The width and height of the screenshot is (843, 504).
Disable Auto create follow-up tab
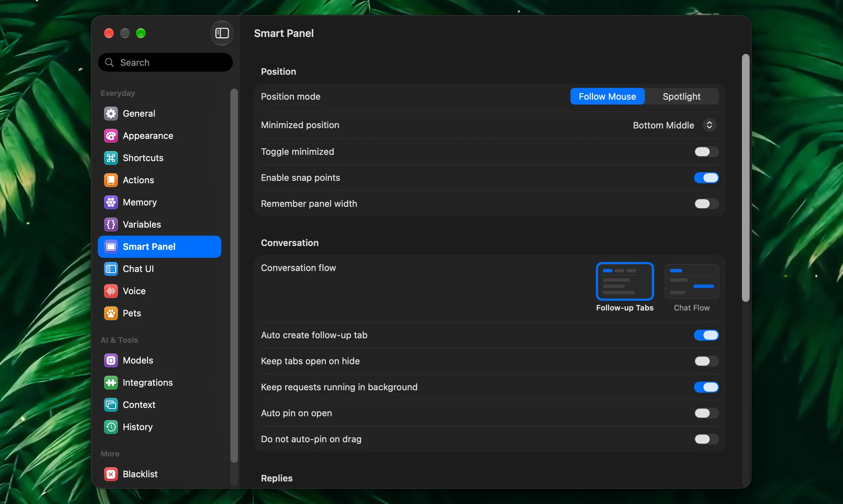pos(706,335)
